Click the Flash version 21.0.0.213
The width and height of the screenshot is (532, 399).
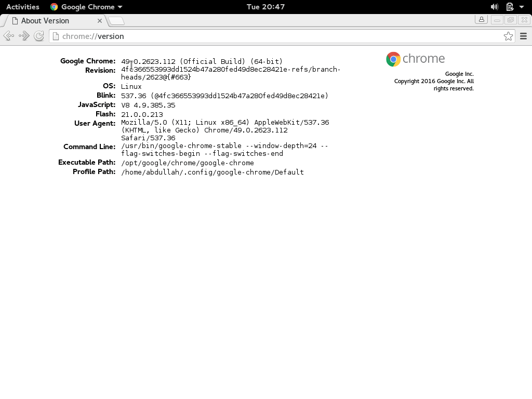coord(142,115)
